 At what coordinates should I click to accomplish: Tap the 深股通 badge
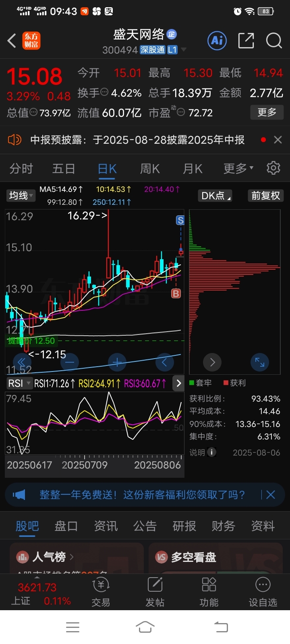click(153, 50)
